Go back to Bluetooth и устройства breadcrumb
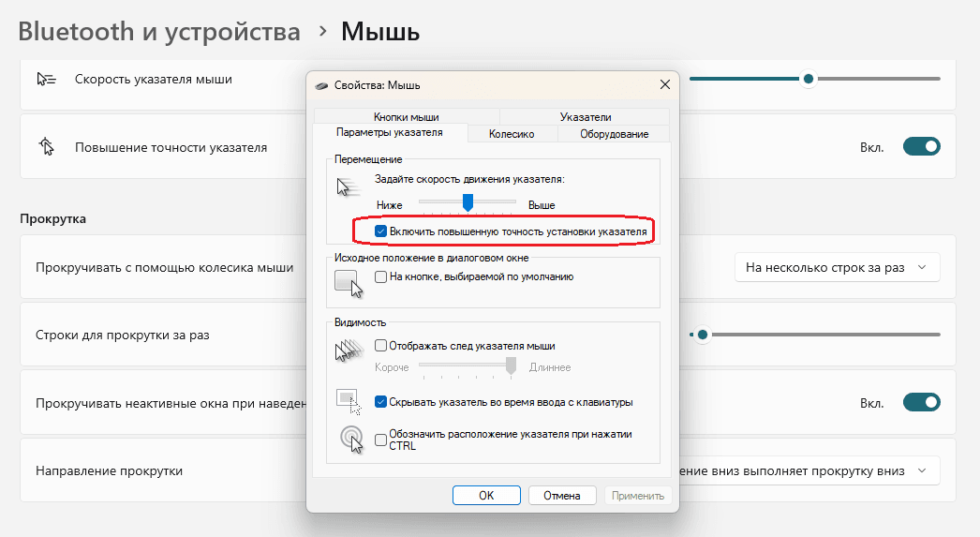 [159, 31]
